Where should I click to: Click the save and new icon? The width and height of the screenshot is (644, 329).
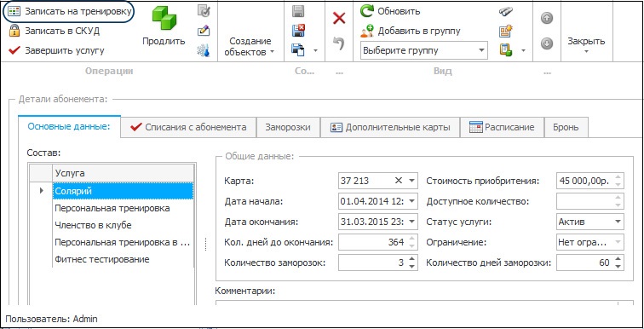click(298, 50)
